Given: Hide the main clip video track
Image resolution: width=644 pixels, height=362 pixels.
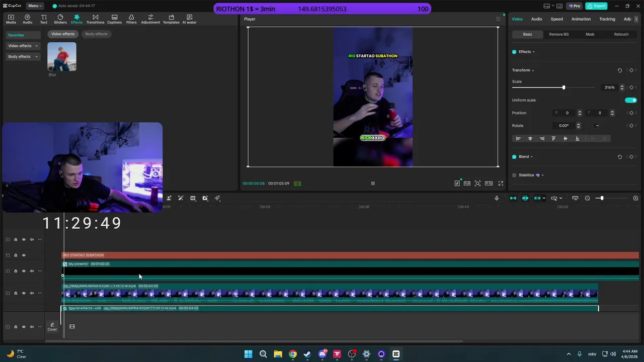Looking at the screenshot, I should [24, 293].
